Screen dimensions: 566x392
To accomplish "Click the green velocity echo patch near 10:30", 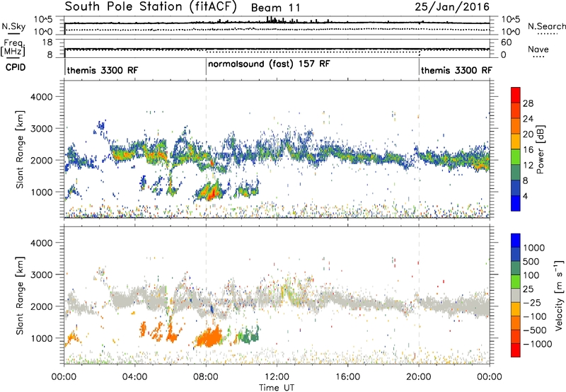I will click(250, 334).
